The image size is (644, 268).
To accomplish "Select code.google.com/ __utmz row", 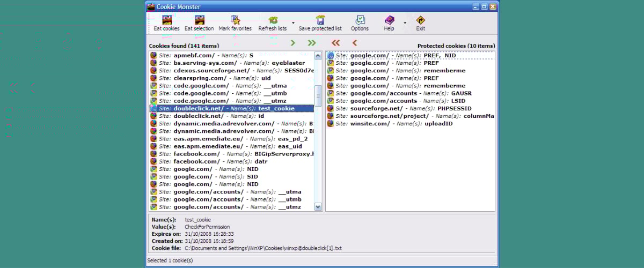I will [231, 101].
